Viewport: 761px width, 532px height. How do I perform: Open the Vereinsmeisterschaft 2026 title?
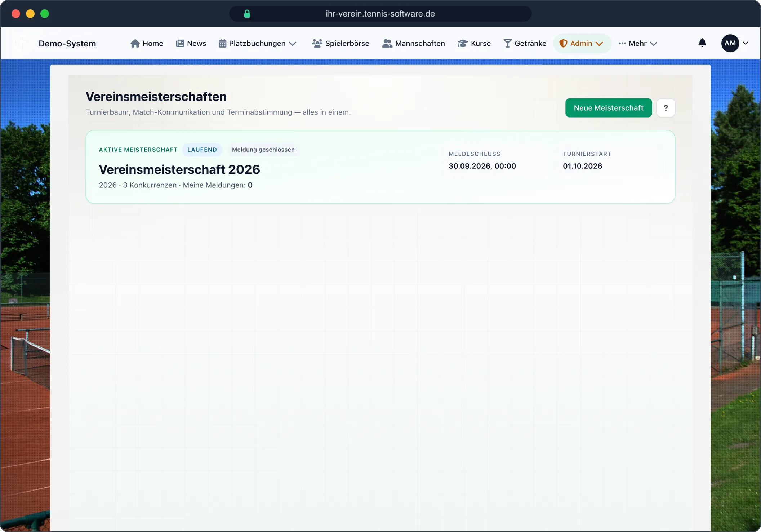point(179,169)
